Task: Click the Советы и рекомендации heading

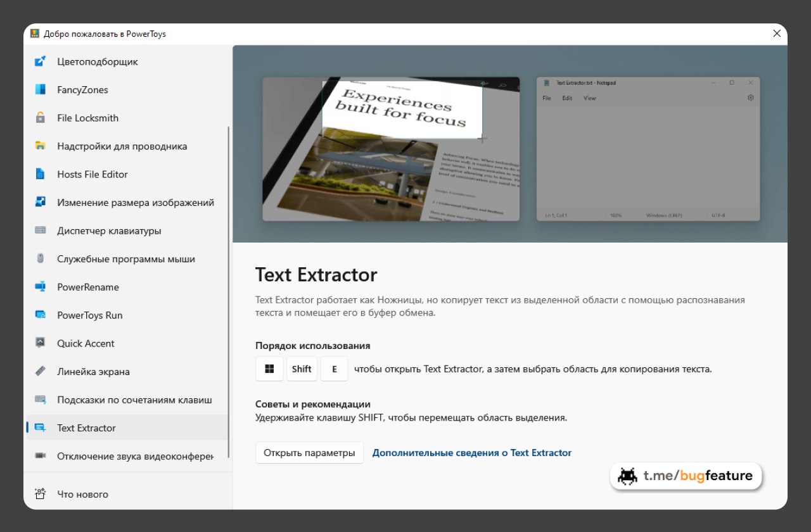Action: (313, 404)
